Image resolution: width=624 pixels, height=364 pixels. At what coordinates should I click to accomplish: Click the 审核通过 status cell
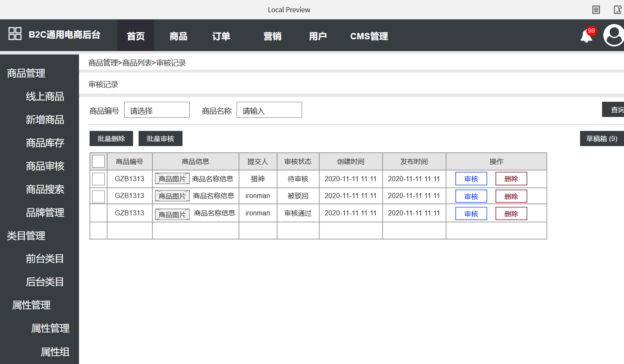tap(298, 213)
